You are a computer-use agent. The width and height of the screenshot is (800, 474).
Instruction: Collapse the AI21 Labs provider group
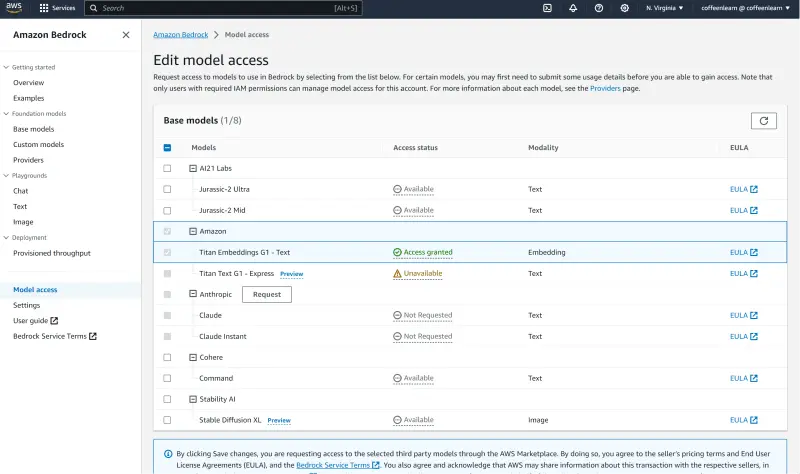[x=192, y=168]
